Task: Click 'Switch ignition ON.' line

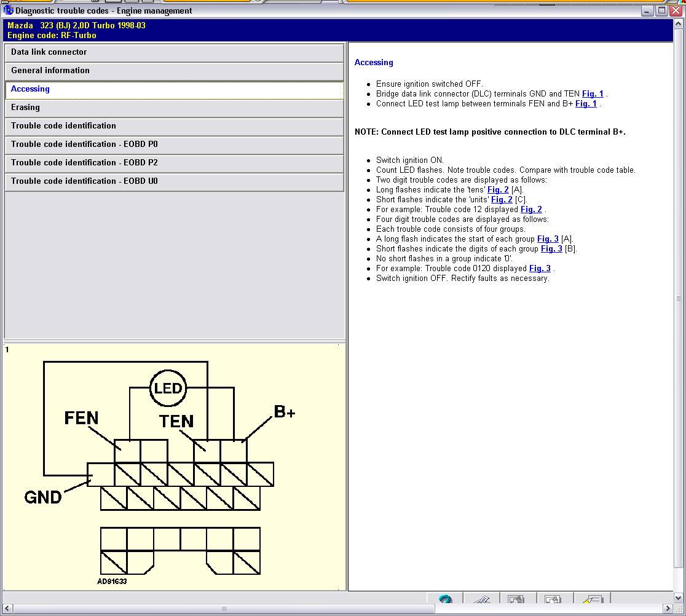Action: click(x=410, y=160)
